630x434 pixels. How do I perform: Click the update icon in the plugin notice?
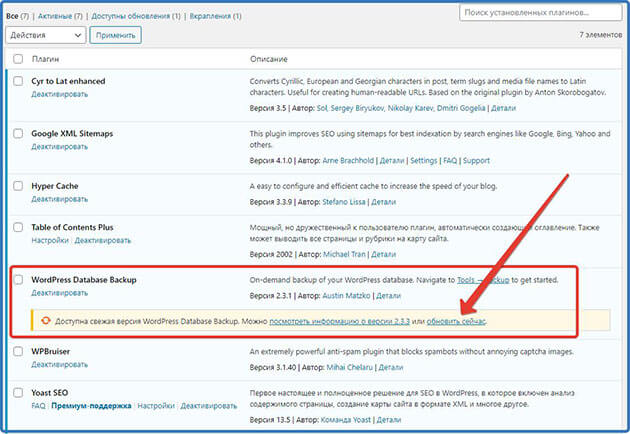click(x=46, y=321)
